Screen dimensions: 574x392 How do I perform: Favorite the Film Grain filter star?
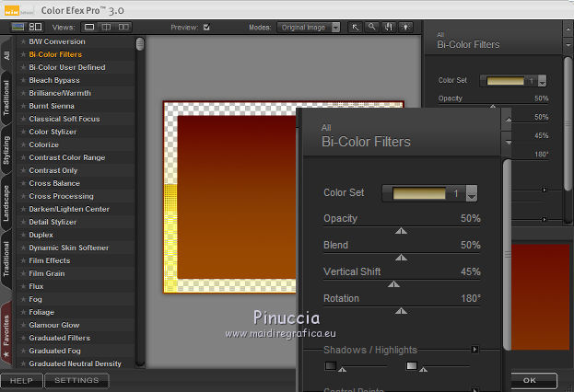coord(24,273)
